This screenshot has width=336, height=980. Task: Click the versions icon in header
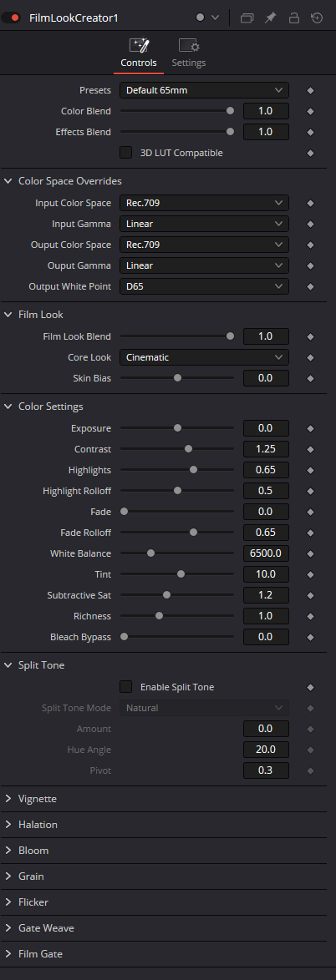pyautogui.click(x=247, y=18)
